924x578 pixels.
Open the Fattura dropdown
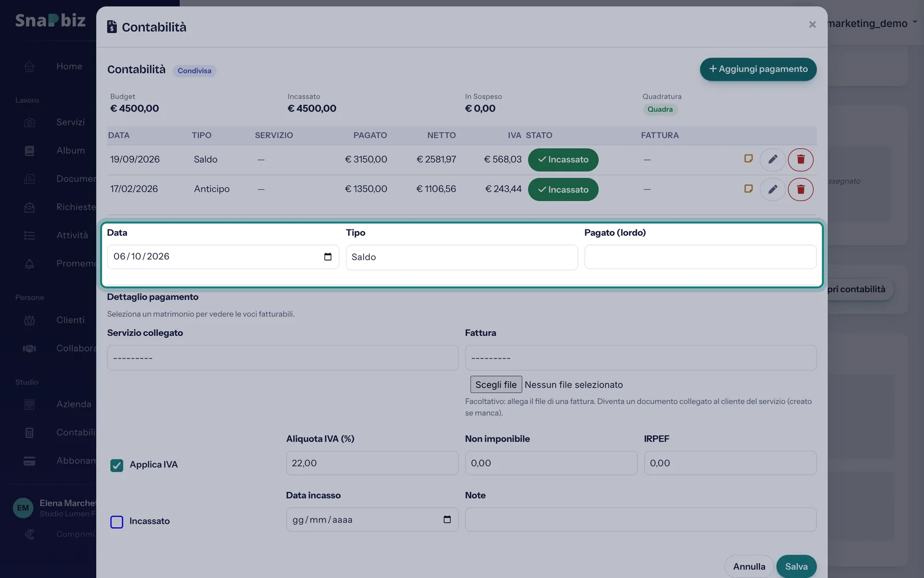(x=640, y=358)
